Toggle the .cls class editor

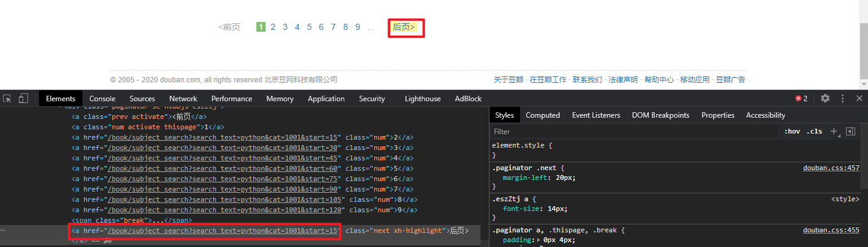point(814,131)
